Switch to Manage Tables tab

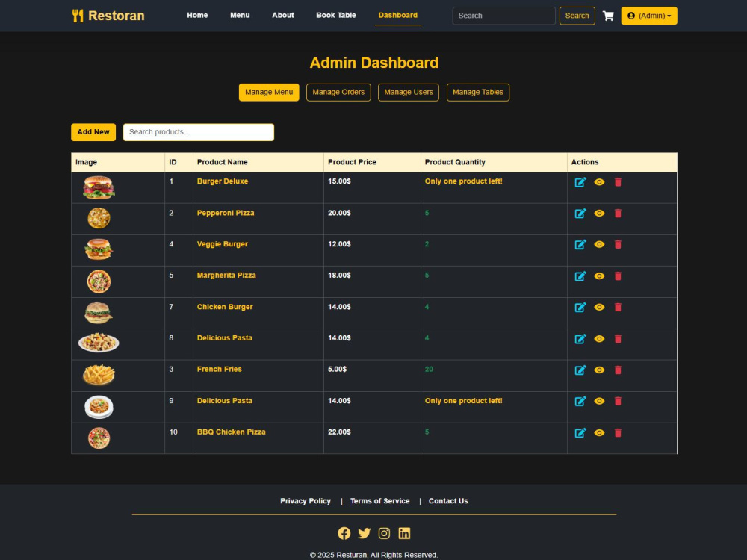pos(478,93)
